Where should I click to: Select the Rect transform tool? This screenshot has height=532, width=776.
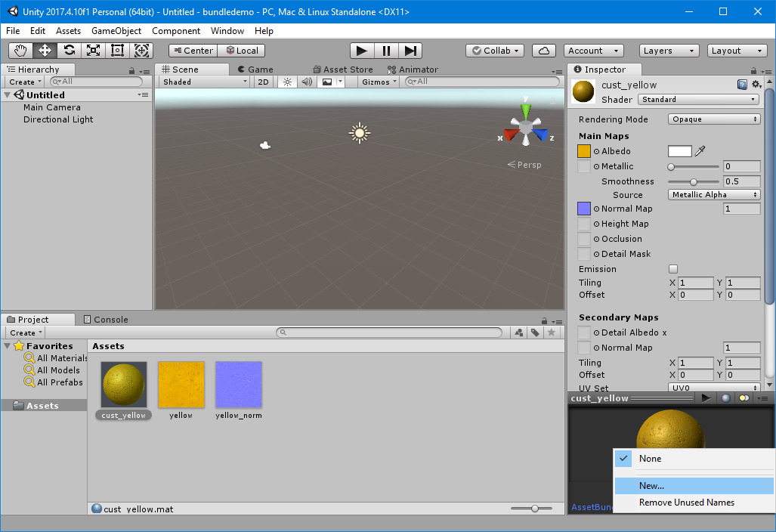click(117, 51)
